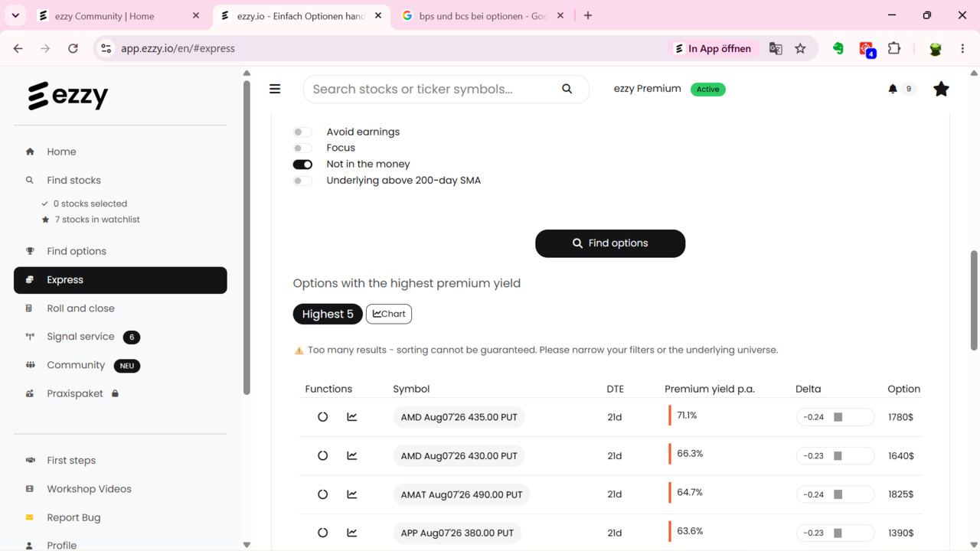Bookmark this page with star icon
980x551 pixels.
800,48
